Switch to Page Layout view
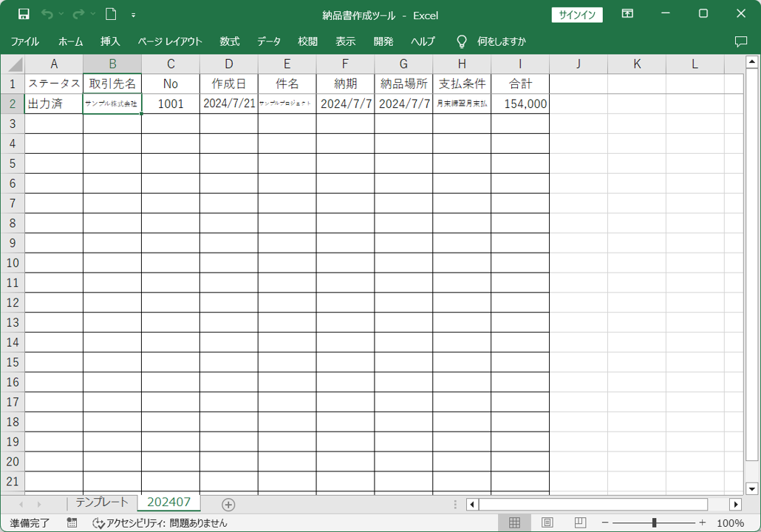The image size is (761, 532). pyautogui.click(x=547, y=522)
